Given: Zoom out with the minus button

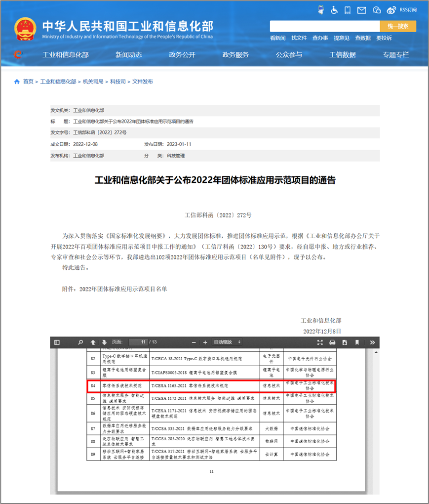Looking at the screenshot, I should coord(194,342).
